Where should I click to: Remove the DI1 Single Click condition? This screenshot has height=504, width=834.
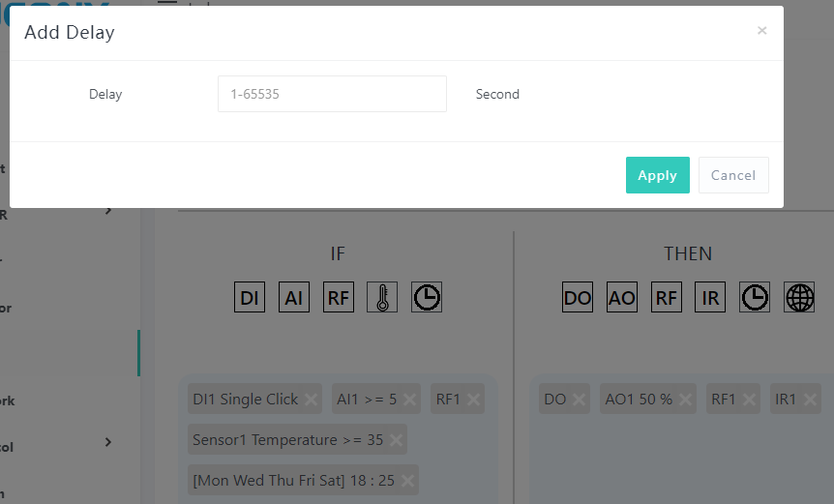tap(311, 400)
